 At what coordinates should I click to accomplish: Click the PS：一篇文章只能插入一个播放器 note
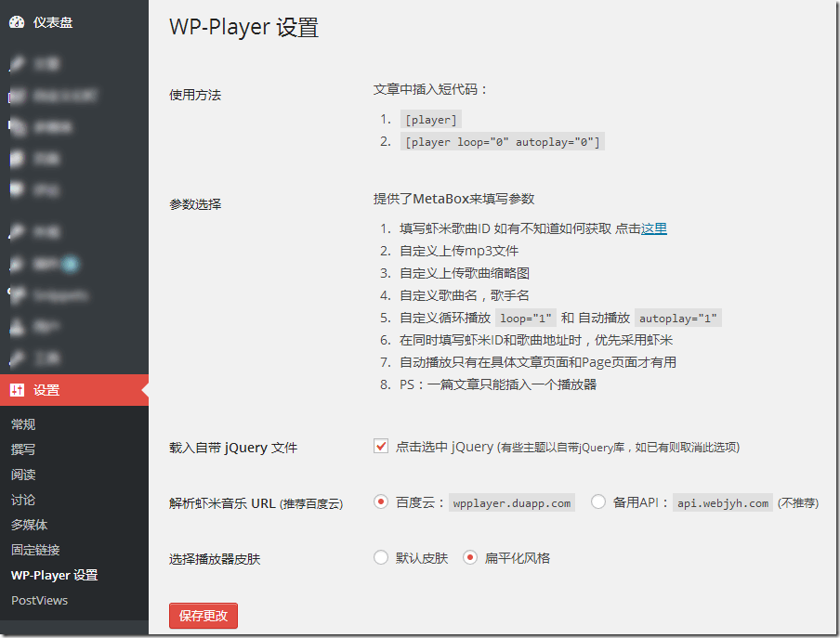point(498,384)
